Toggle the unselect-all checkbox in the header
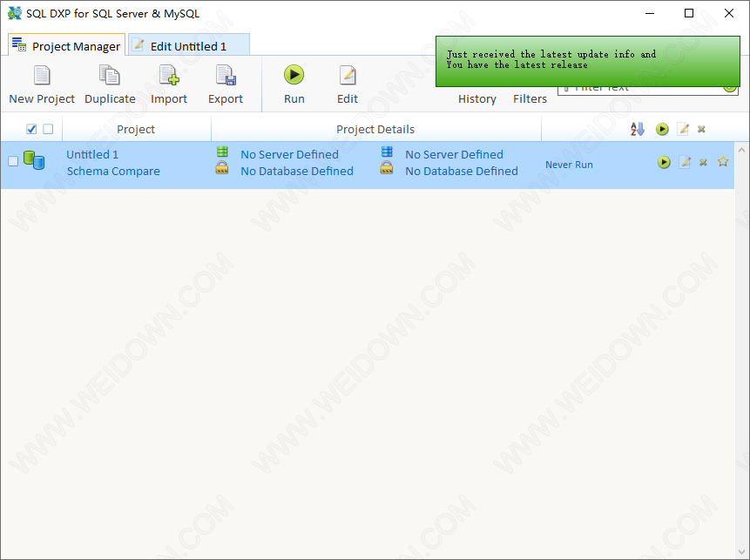 point(48,129)
